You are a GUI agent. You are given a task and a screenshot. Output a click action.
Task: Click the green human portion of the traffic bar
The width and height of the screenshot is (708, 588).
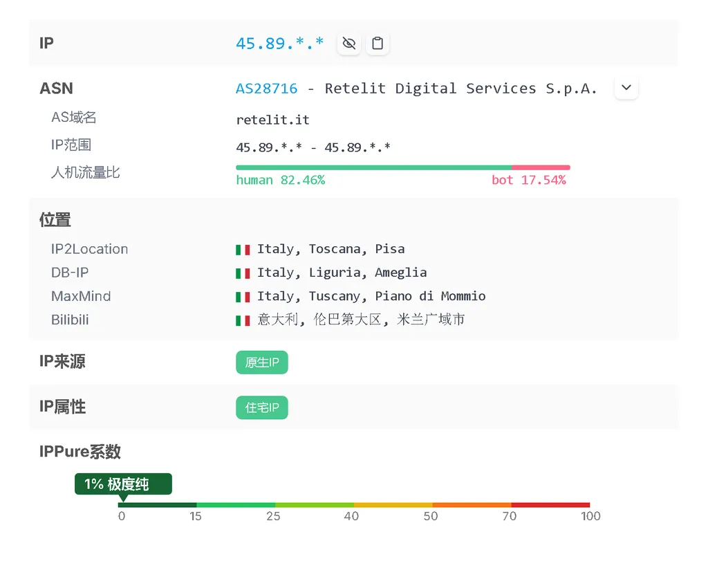373,167
